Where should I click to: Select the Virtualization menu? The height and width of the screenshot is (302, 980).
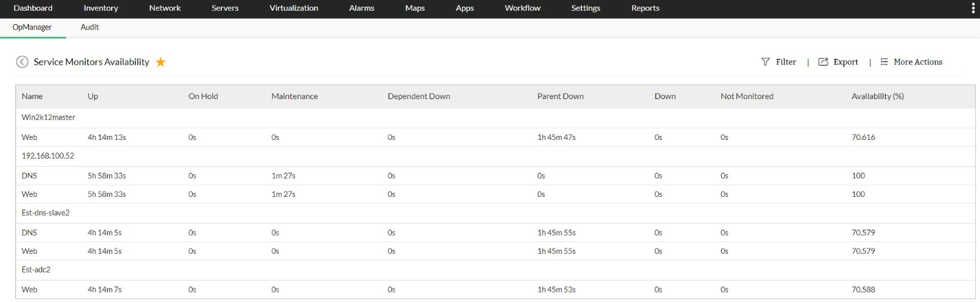[294, 8]
